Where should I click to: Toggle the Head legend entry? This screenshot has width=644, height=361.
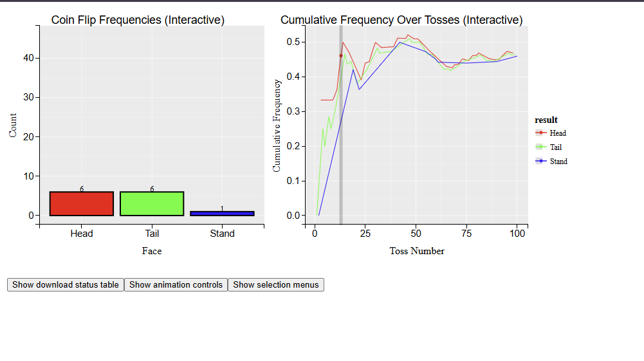click(558, 133)
